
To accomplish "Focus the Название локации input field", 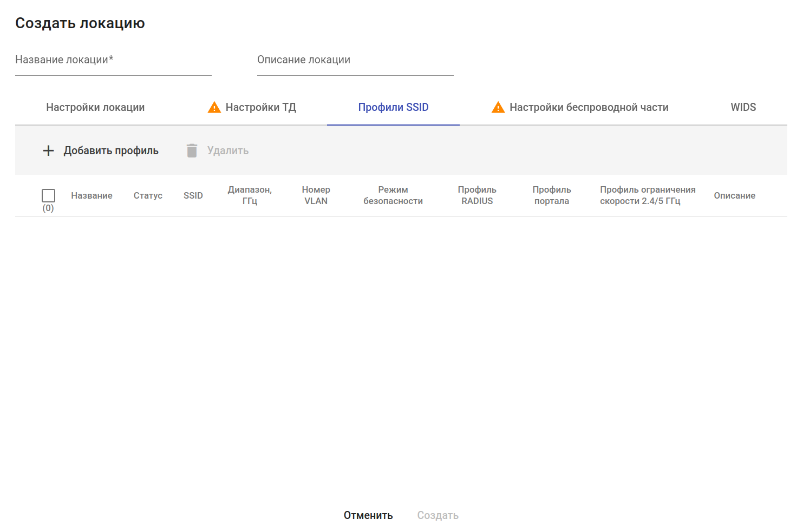I will 113,60.
